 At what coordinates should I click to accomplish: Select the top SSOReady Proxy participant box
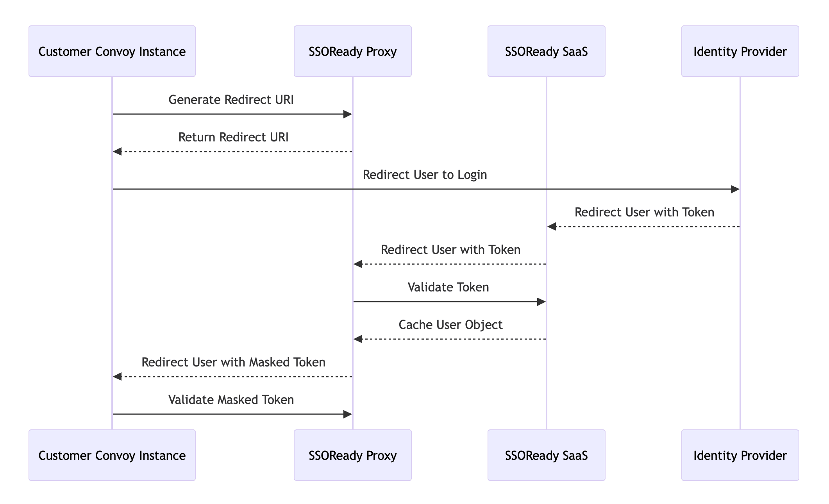[352, 51]
